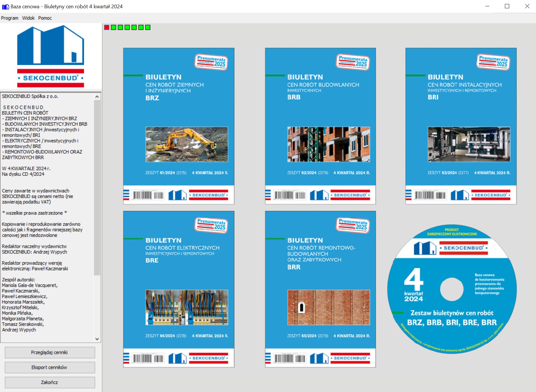
Task: Click the application icon in the title bar
Action: [5, 6]
